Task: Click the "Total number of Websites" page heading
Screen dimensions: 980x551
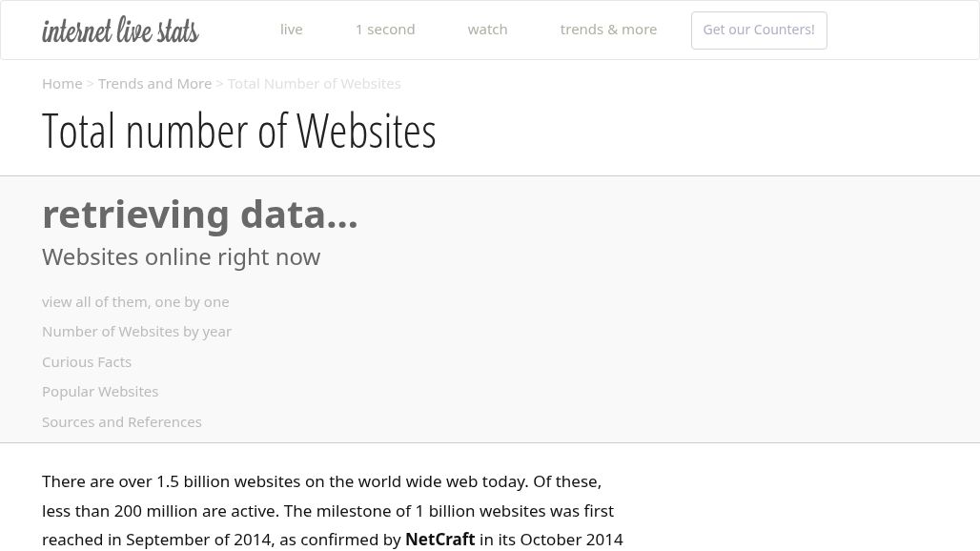Action: coord(239,130)
